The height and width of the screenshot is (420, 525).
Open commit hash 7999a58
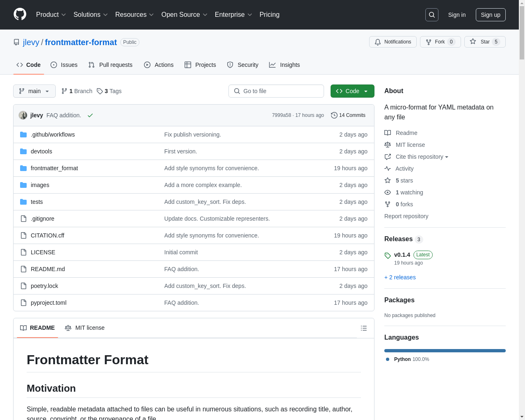[x=281, y=115]
